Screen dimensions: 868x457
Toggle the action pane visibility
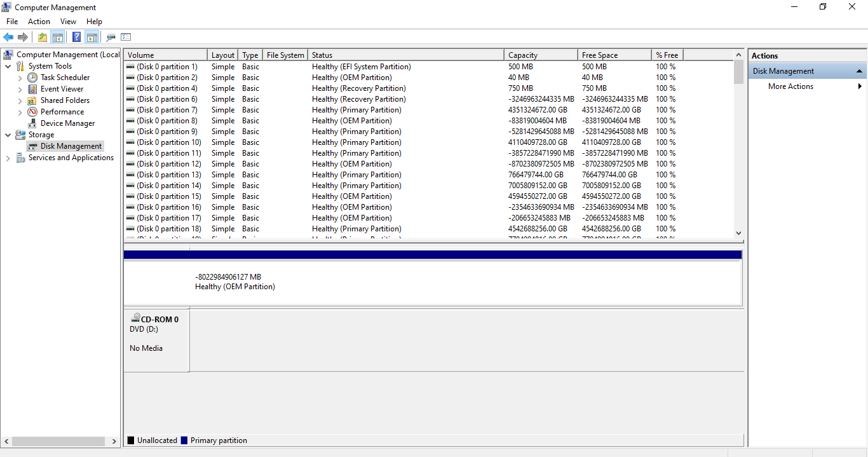click(92, 36)
